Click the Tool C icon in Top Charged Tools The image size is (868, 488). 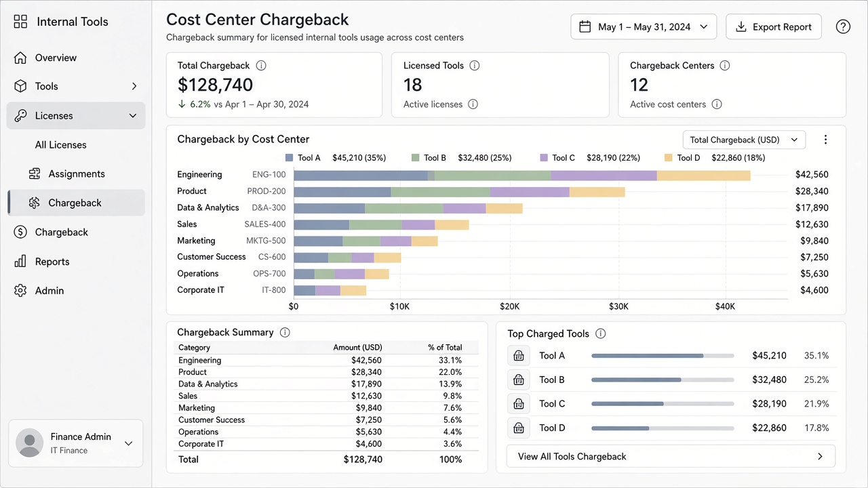coord(519,404)
